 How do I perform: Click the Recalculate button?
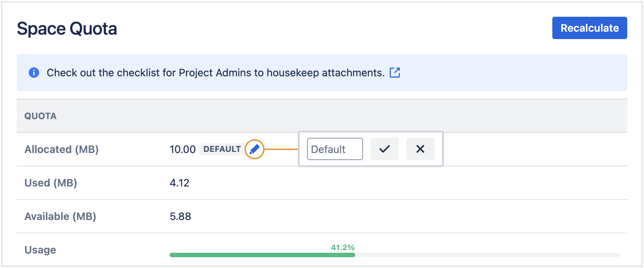pyautogui.click(x=589, y=28)
